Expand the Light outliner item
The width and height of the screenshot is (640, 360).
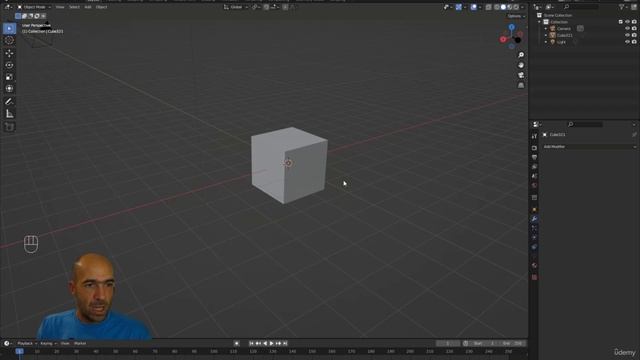pos(546,42)
